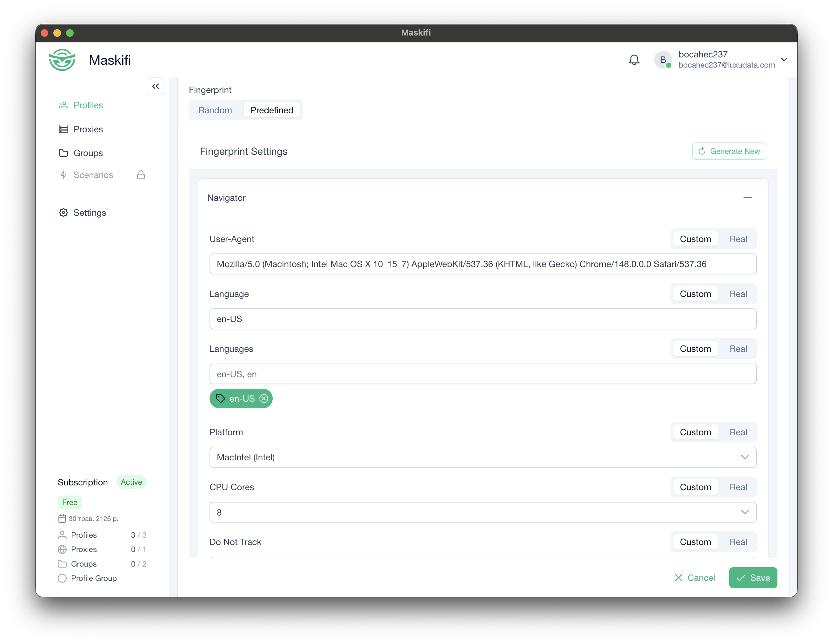Set User-Agent to Custom
This screenshot has height=644, width=833.
(x=695, y=239)
